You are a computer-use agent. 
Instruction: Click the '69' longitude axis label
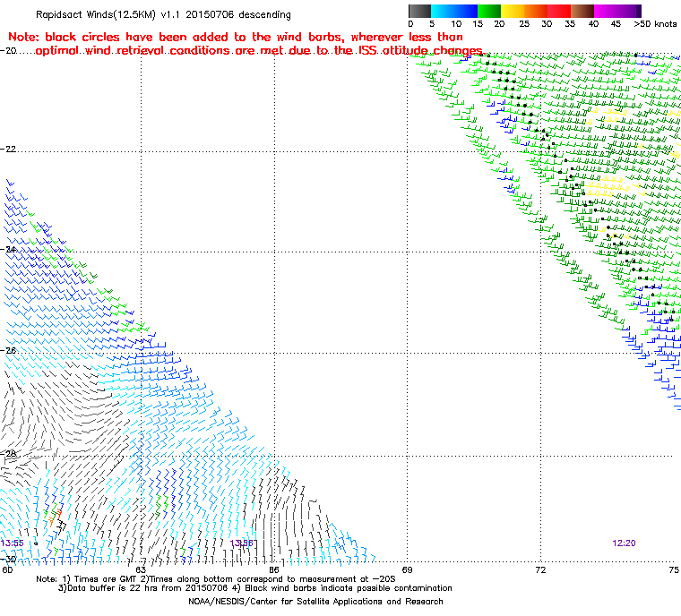click(x=408, y=570)
